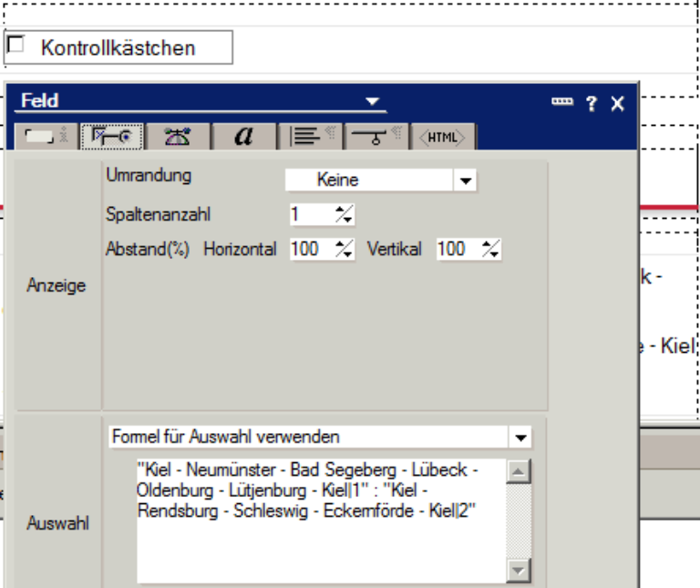The width and height of the screenshot is (700, 588).
Task: Open the Paragraph hide-when tab icon
Action: (x=376, y=136)
